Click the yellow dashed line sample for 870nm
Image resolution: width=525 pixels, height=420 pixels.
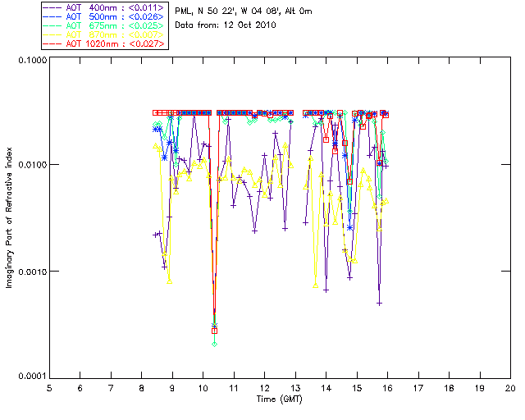point(52,34)
